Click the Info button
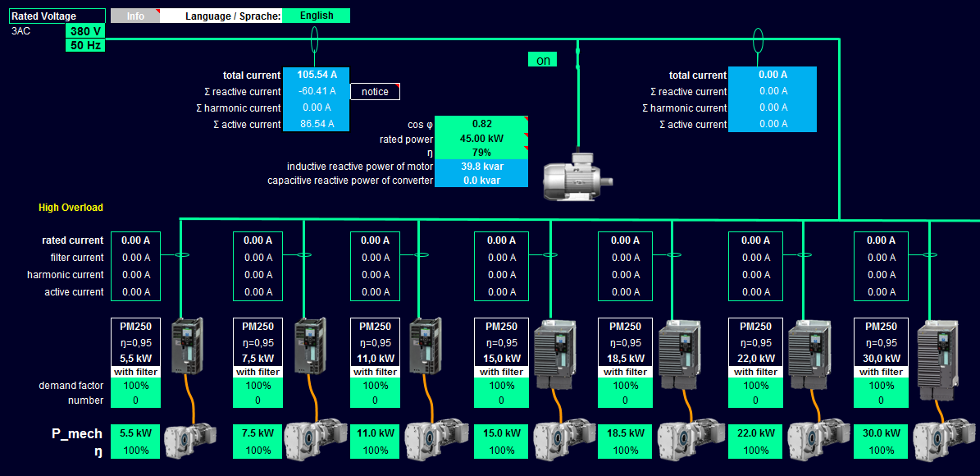Image resolution: width=980 pixels, height=476 pixels. tap(135, 16)
